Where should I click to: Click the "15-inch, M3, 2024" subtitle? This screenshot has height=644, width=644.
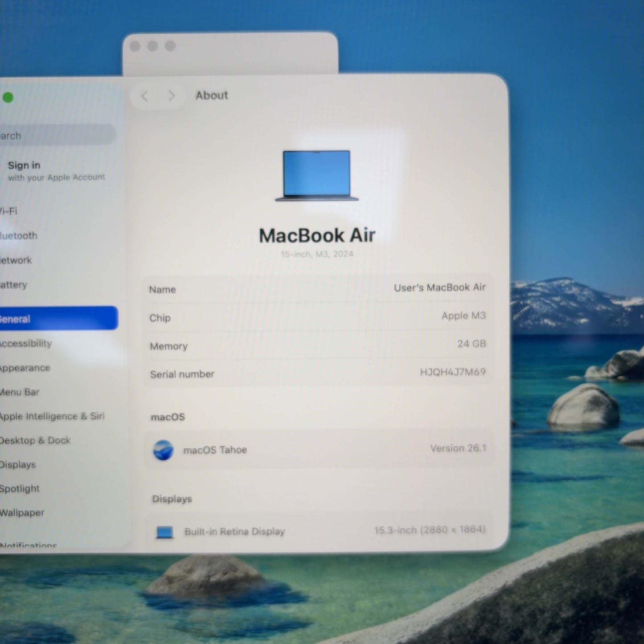pyautogui.click(x=317, y=254)
